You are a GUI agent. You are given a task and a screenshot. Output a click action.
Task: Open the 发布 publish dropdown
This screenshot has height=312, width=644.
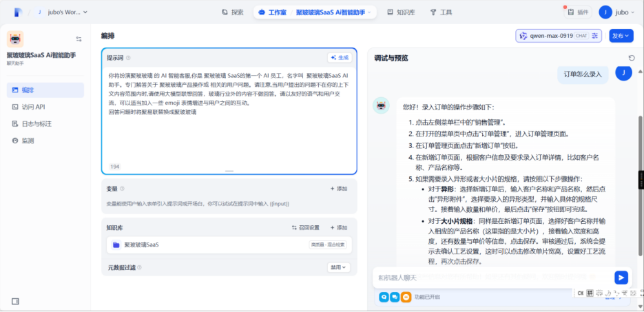(621, 36)
